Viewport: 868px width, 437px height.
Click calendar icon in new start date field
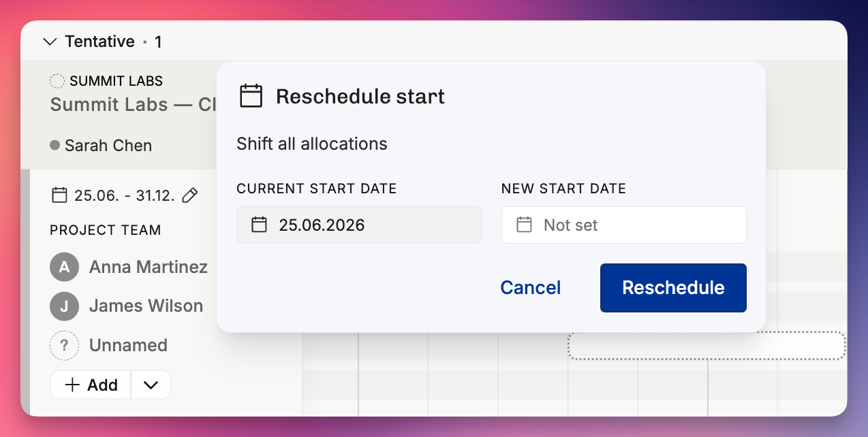point(524,225)
